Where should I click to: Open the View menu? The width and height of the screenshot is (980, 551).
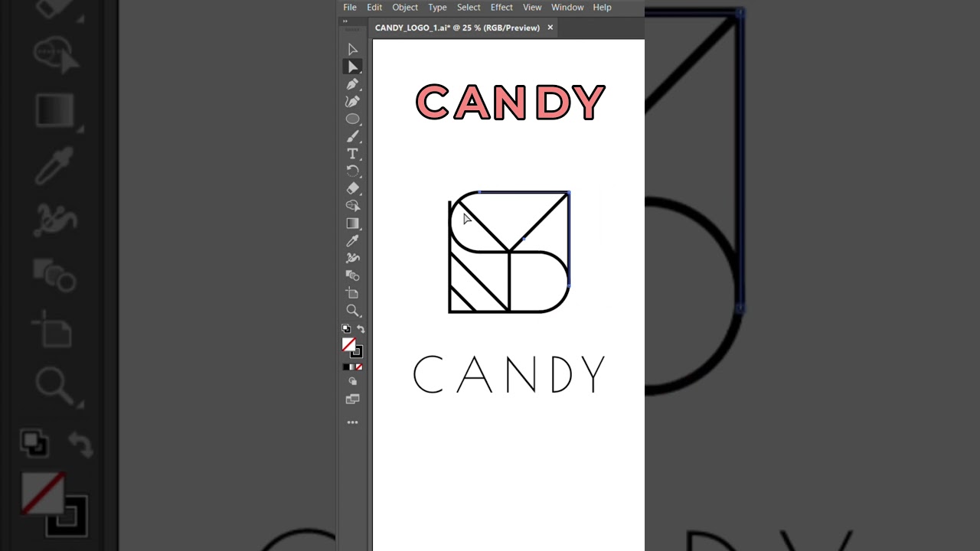(x=532, y=8)
